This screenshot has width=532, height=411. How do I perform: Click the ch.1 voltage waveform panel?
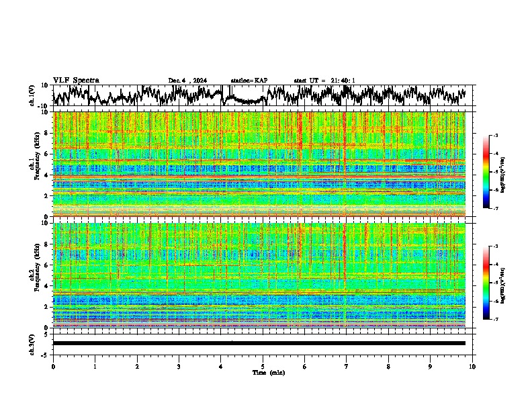(263, 95)
